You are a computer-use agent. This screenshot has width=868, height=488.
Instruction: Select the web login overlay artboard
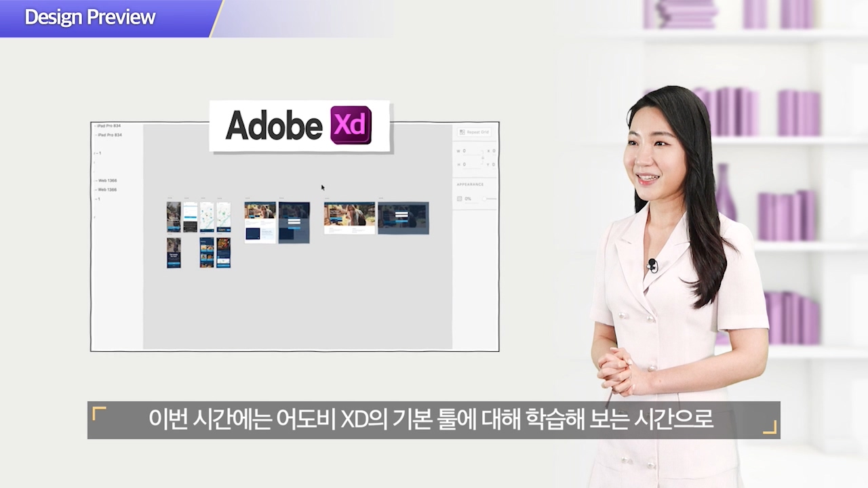click(x=403, y=218)
